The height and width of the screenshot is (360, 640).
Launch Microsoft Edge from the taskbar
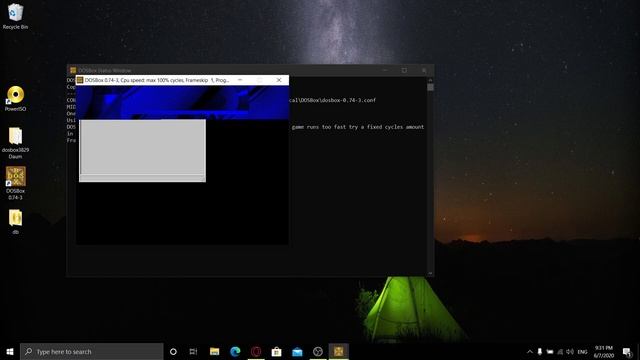(x=235, y=351)
